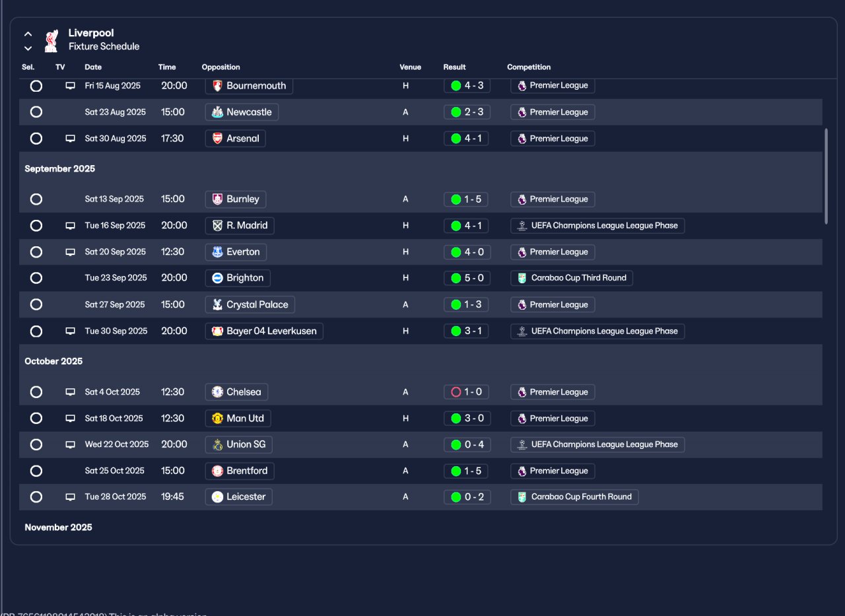Click the TV icon for Bournemouth match
Viewport: 845px width, 616px height.
[x=70, y=86]
